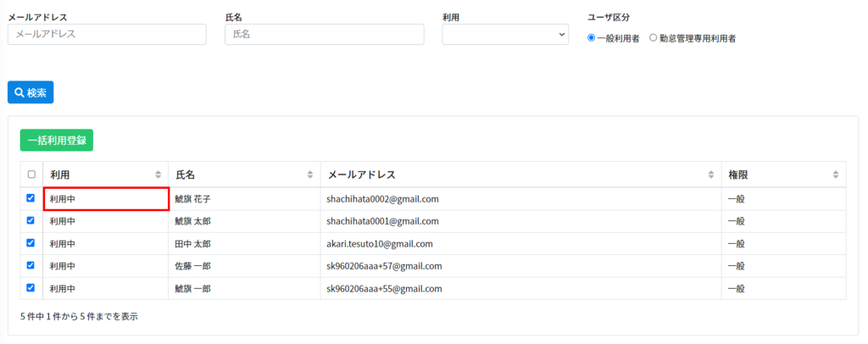Click 利用中 status in 鯱旗 花子 row
This screenshot has width=868, height=344.
click(x=62, y=198)
